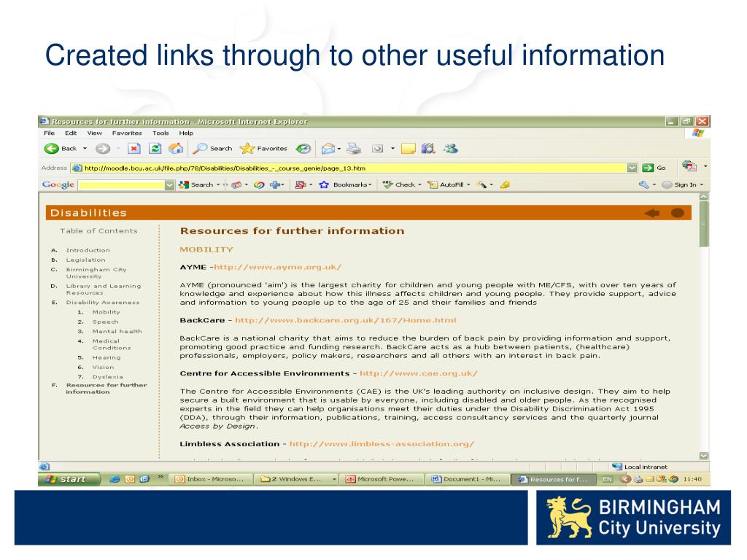The image size is (747, 560).
Task: Open Library and Learning Resources entry
Action: (x=104, y=289)
